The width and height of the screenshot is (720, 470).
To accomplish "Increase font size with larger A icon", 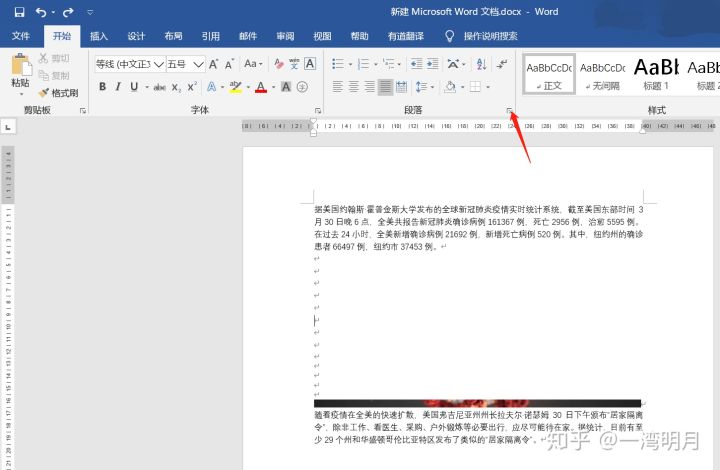I will [214, 64].
